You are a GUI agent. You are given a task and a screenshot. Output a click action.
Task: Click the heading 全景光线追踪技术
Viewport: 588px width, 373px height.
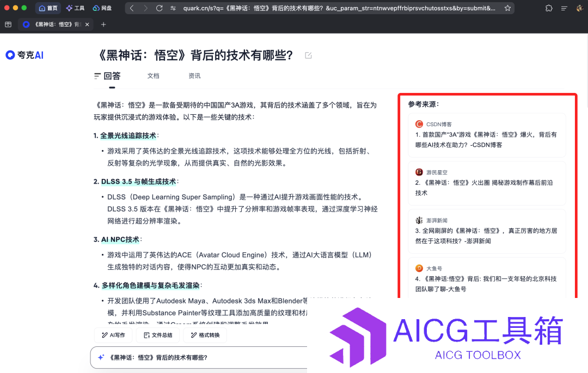pyautogui.click(x=128, y=135)
